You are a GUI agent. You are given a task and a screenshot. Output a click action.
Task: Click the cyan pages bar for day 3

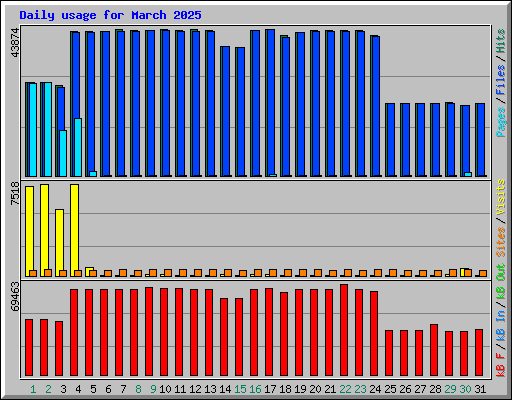[x=63, y=153]
